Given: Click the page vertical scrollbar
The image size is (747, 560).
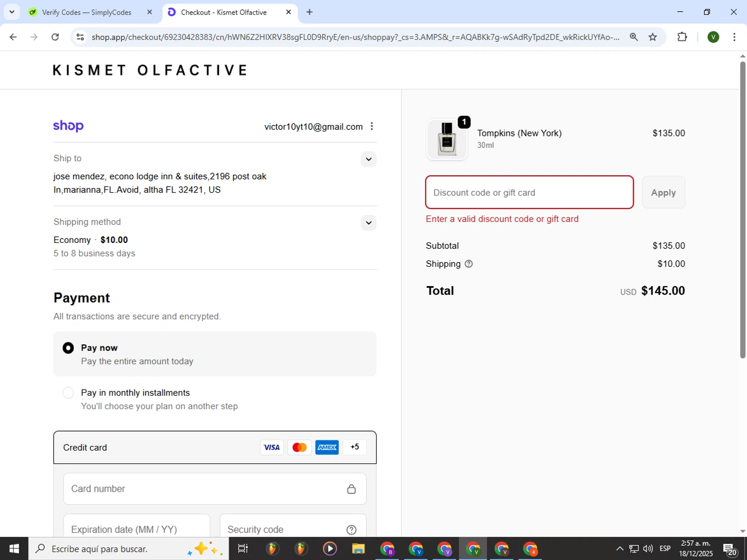Looking at the screenshot, I should pyautogui.click(x=743, y=209).
